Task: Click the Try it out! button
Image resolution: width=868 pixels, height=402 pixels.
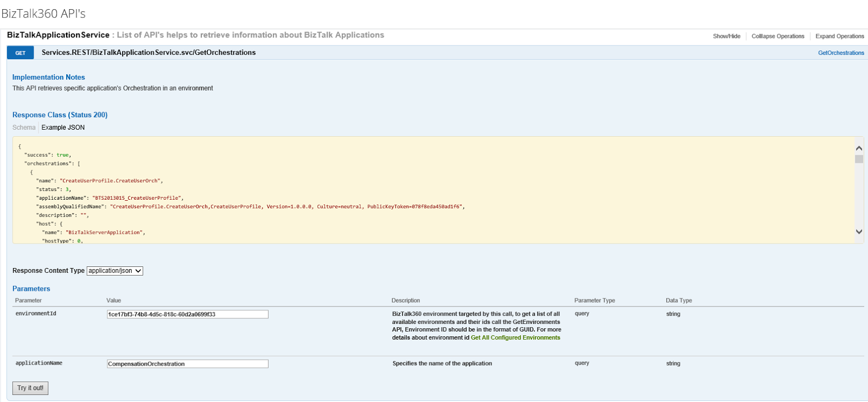Action: coord(30,388)
